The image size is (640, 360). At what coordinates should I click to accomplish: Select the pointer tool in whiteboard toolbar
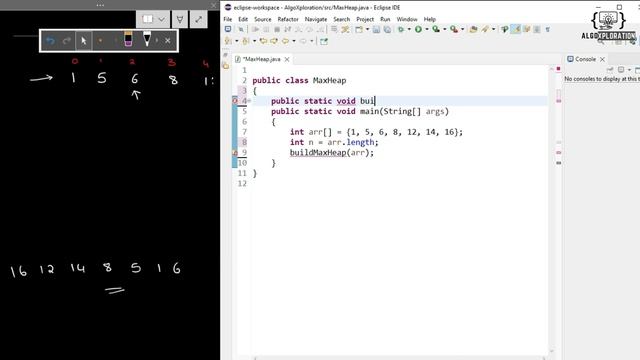[84, 41]
